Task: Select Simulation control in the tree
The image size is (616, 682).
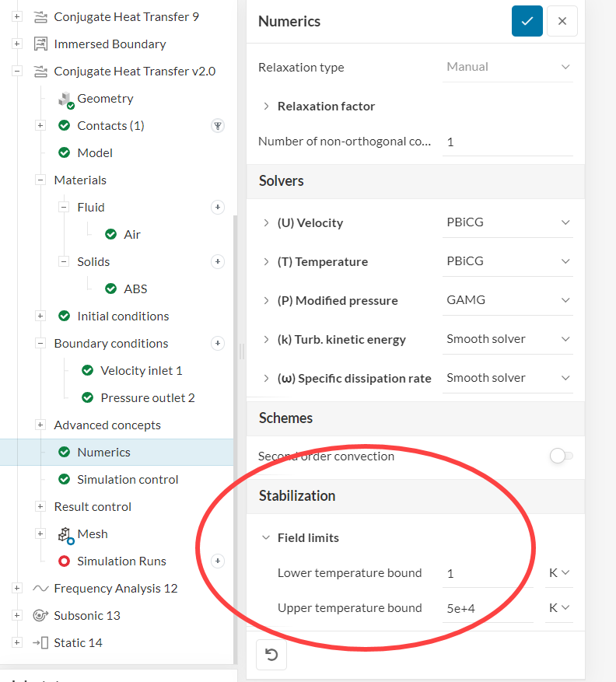Action: 128,479
